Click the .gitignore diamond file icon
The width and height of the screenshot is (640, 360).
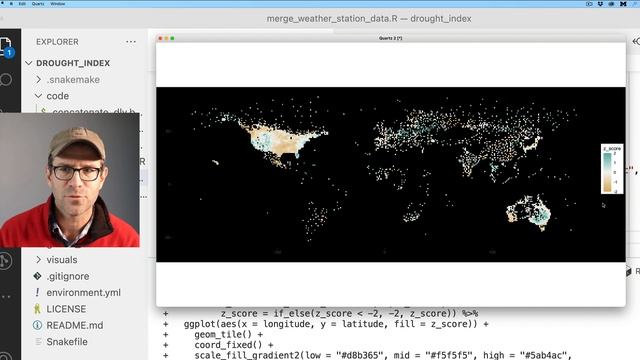38,276
